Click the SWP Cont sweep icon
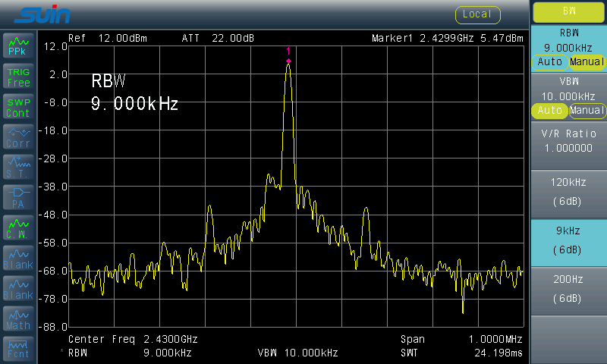This screenshot has width=607, height=364. 18,108
